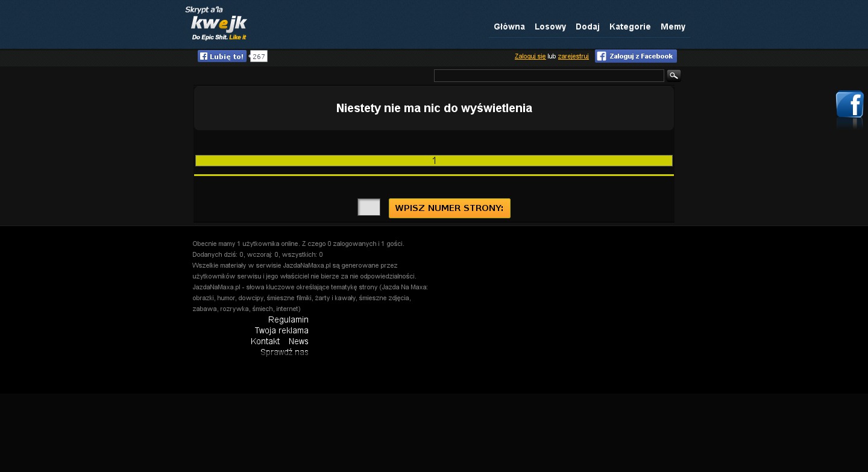Open the Regulamin footer link
This screenshot has width=868, height=472.
click(x=288, y=319)
